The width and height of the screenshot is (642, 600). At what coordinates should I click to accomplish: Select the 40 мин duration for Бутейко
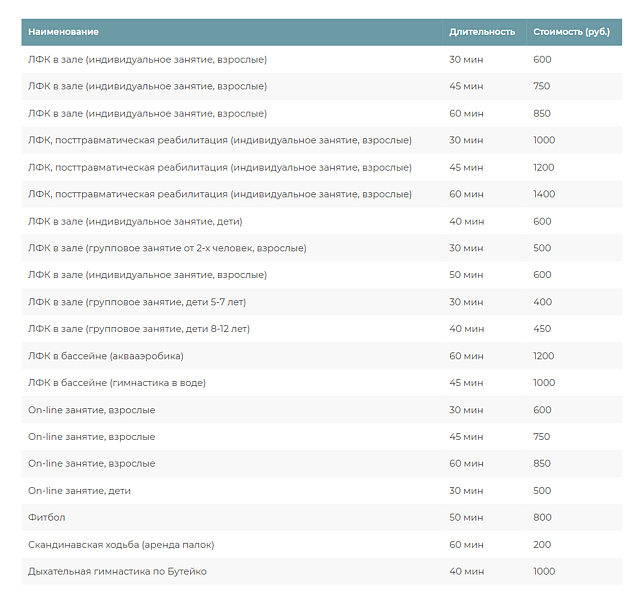click(466, 572)
